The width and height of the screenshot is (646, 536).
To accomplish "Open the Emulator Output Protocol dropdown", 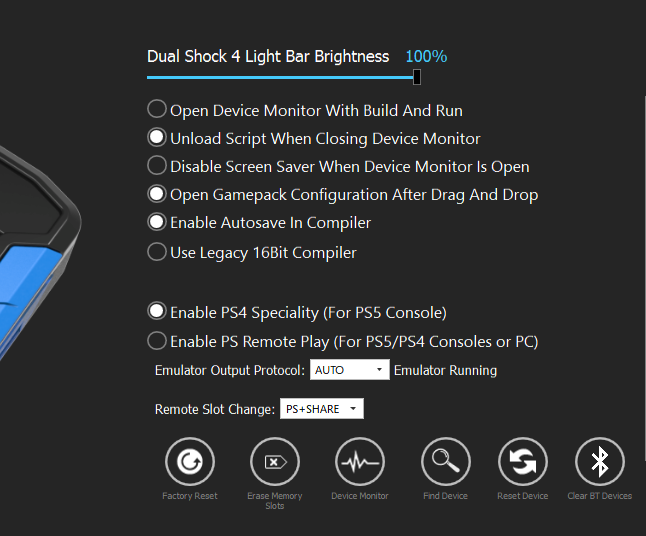I will [349, 370].
